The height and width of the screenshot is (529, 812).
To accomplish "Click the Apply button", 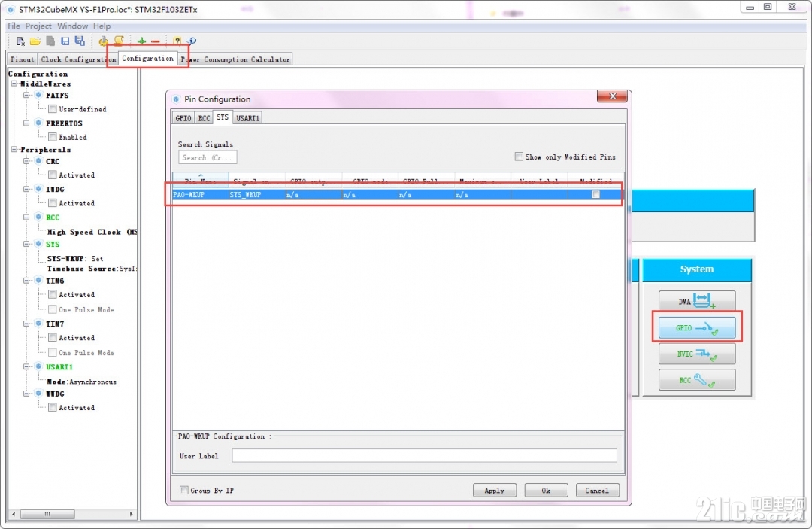I will (x=495, y=490).
